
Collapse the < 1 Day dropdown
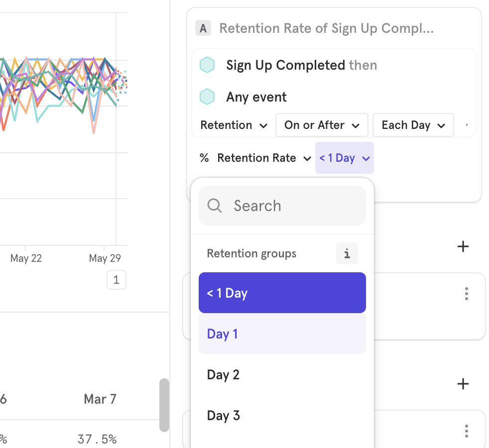point(344,158)
